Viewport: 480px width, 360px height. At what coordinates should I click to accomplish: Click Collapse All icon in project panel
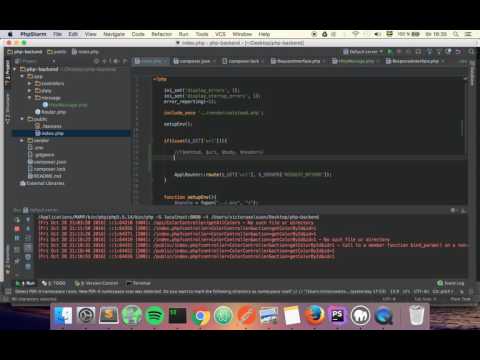pos(104,61)
